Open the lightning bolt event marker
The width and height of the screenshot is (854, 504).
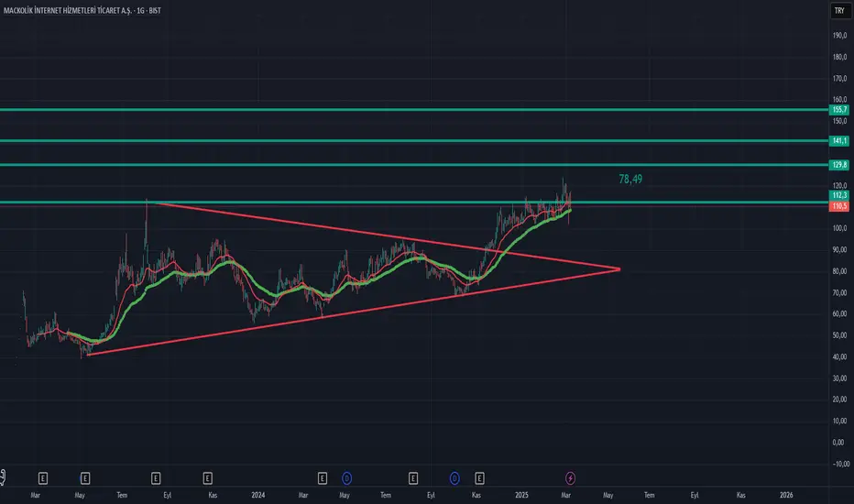pos(570,478)
